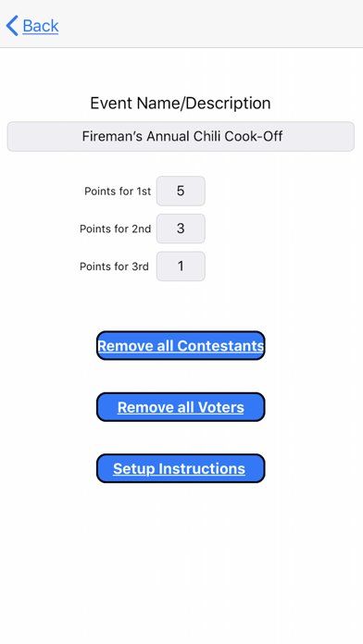View setup help via the last blue button
Image resolution: width=363 pixels, height=644 pixels.
point(181,468)
